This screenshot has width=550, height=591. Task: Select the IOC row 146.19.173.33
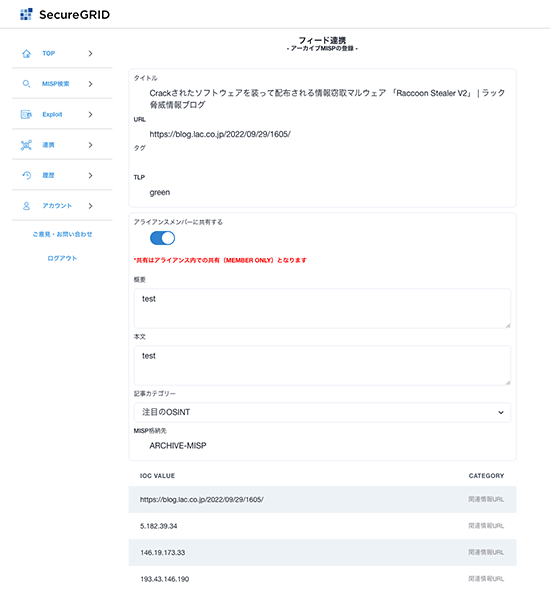click(x=322, y=552)
